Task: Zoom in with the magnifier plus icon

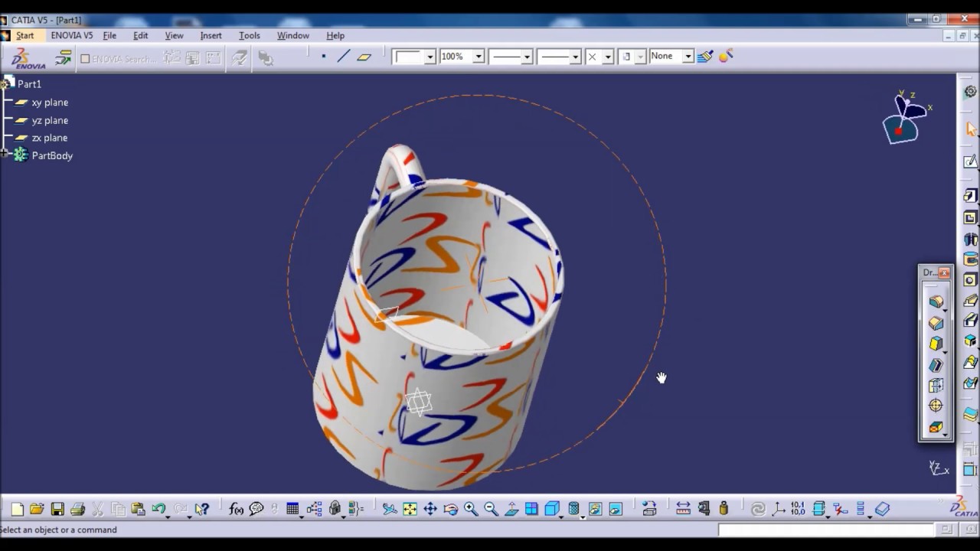Action: 470,509
